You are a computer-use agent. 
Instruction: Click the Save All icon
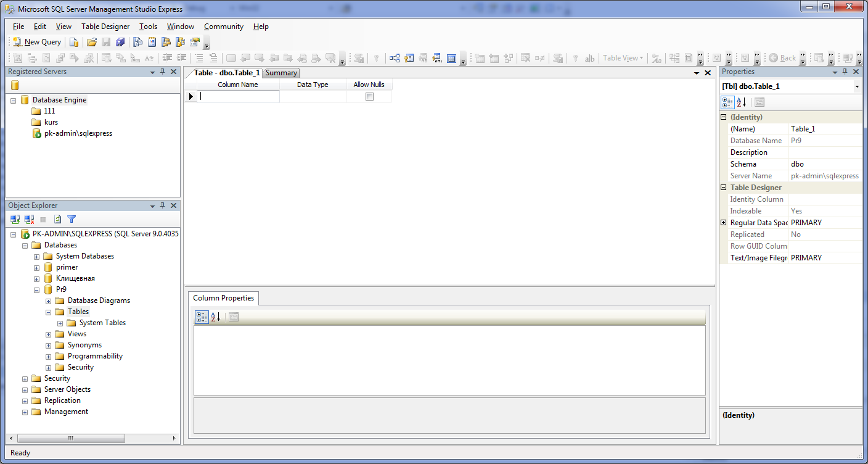120,42
